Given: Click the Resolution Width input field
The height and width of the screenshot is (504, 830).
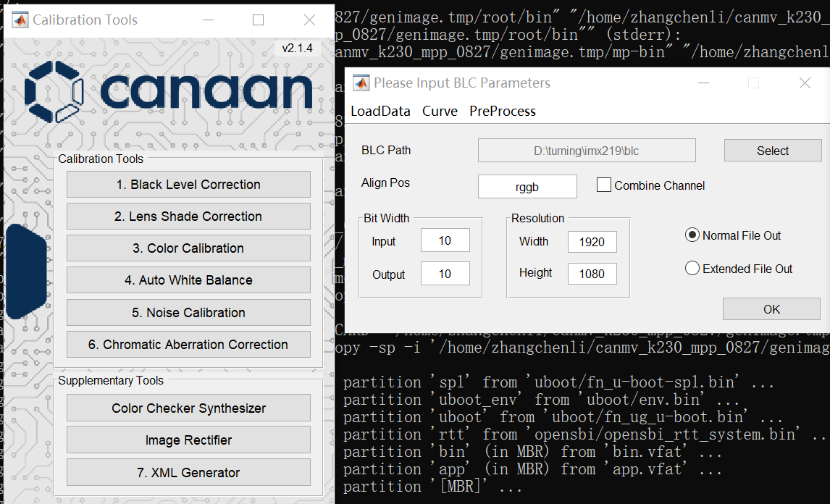Looking at the screenshot, I should (x=592, y=242).
